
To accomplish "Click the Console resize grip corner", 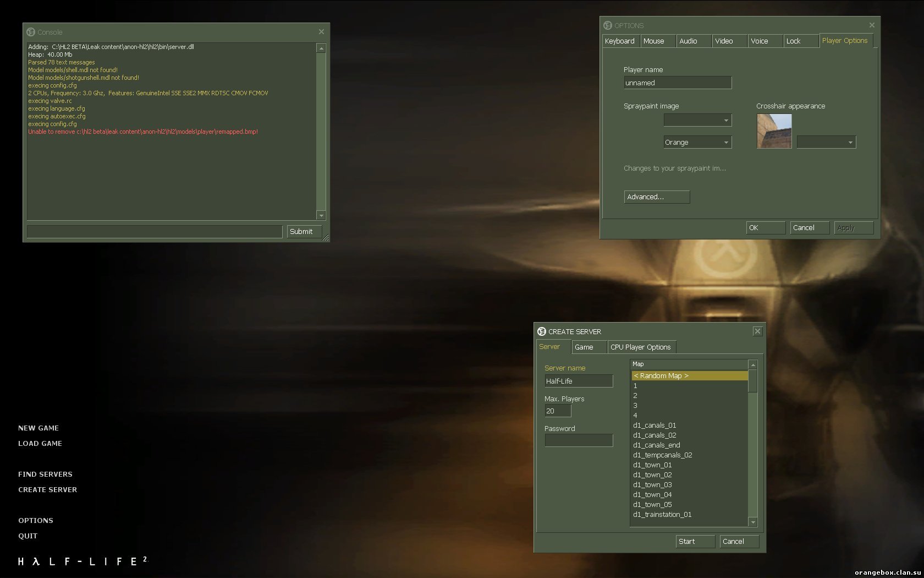I will point(326,238).
